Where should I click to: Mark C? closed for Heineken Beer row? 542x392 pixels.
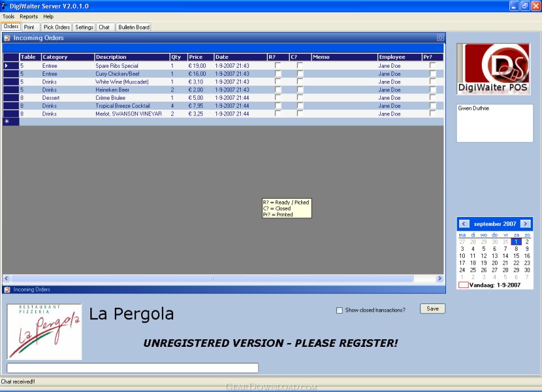(x=300, y=90)
